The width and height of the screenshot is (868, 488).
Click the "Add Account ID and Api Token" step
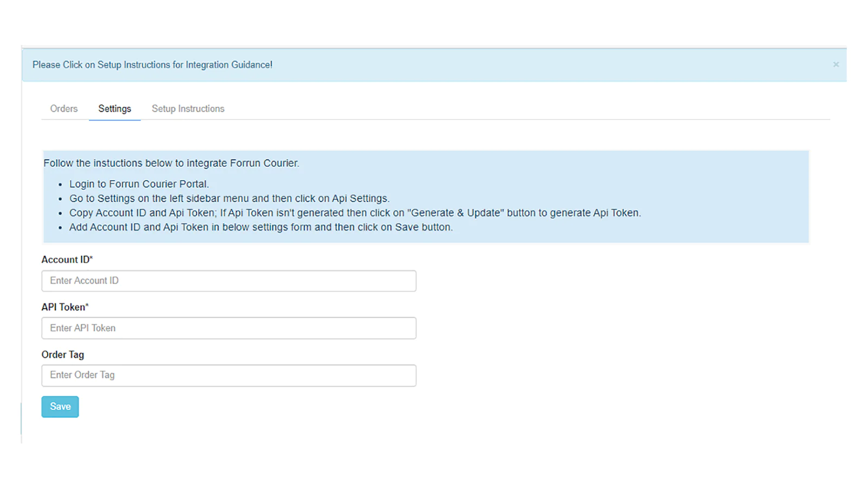(x=260, y=227)
